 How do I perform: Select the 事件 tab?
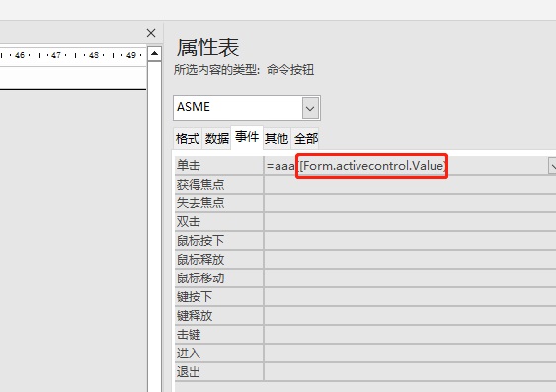point(247,137)
